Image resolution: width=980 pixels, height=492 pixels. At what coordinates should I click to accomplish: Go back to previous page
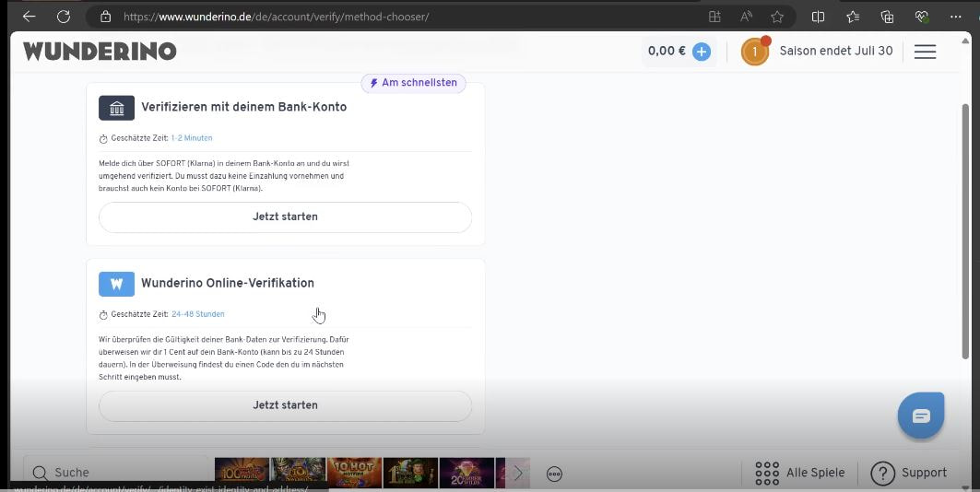point(29,17)
